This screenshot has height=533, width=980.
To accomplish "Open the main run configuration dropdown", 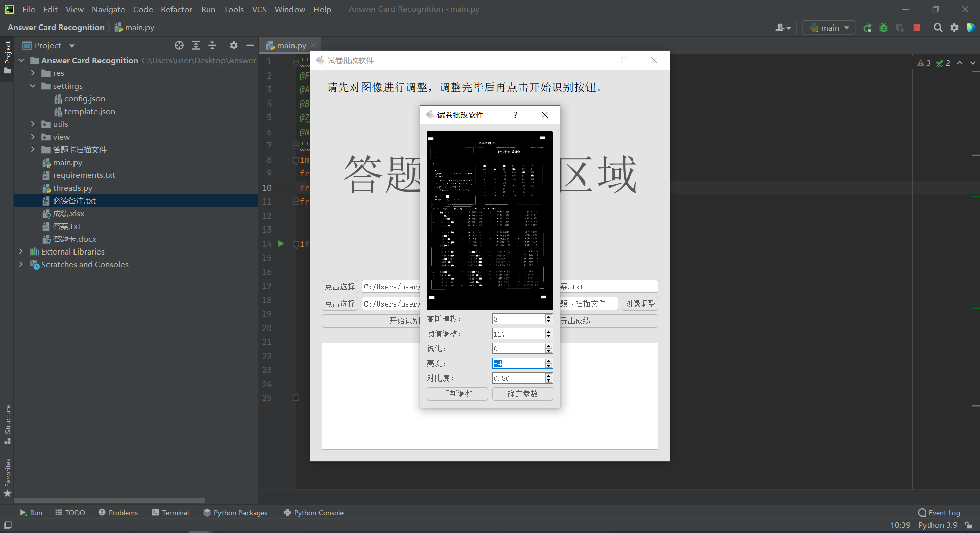I will coord(828,28).
